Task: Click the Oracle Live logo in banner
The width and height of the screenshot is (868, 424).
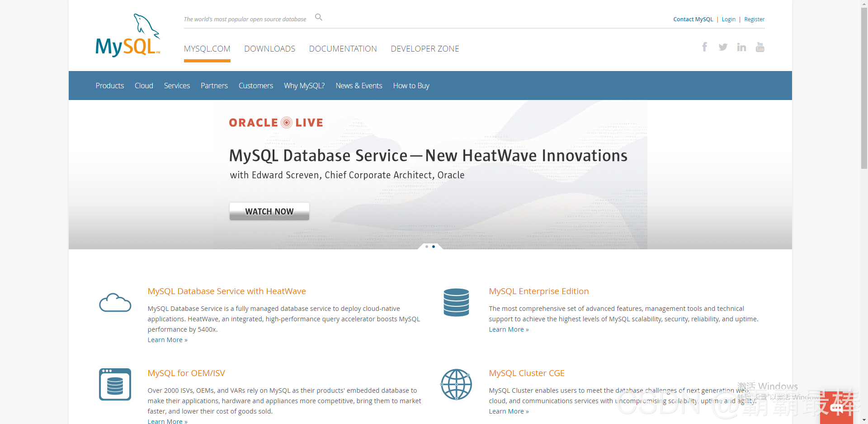Action: coord(276,123)
